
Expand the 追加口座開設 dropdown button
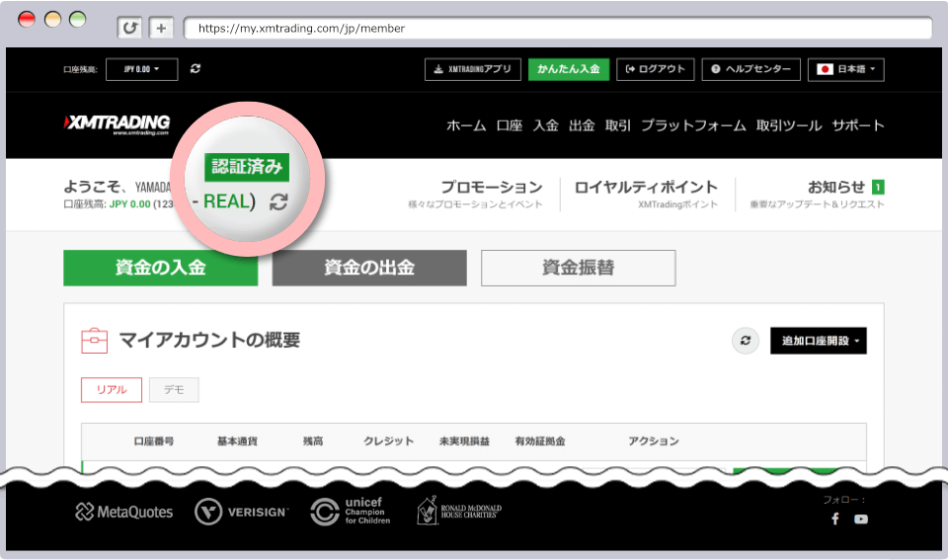[x=818, y=341]
